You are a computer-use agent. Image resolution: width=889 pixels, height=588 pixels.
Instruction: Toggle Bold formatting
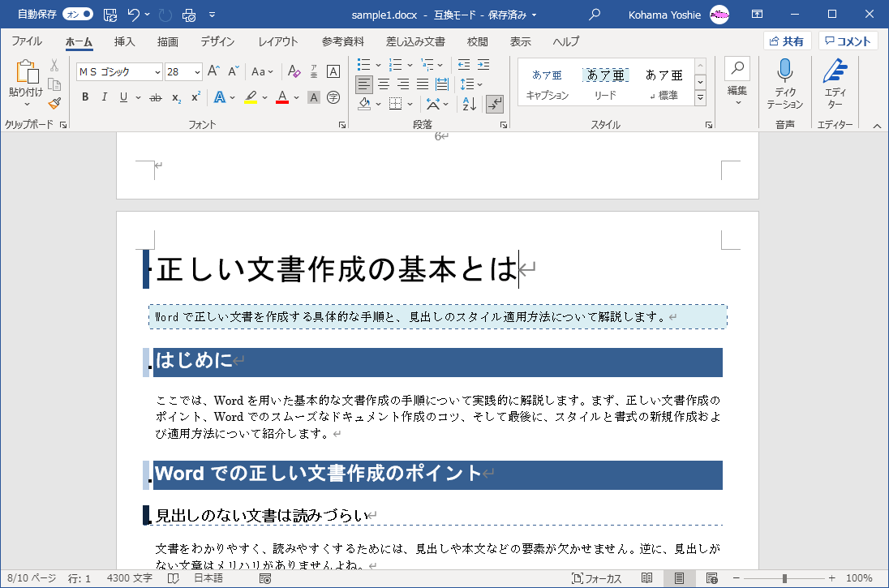tap(85, 97)
